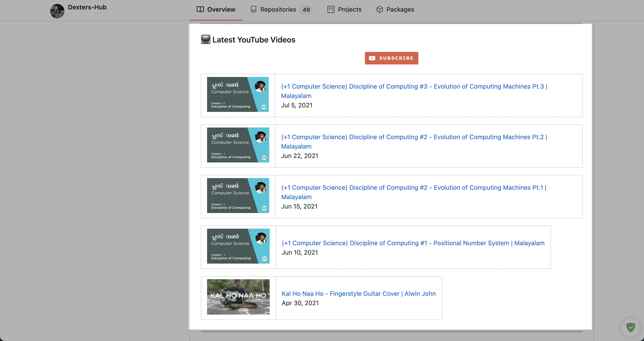Click the YouTube SUBSCRIBE button

[x=391, y=58]
